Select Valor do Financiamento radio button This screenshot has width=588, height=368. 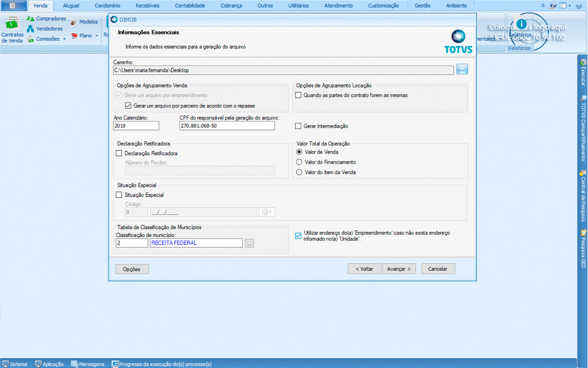pos(299,162)
